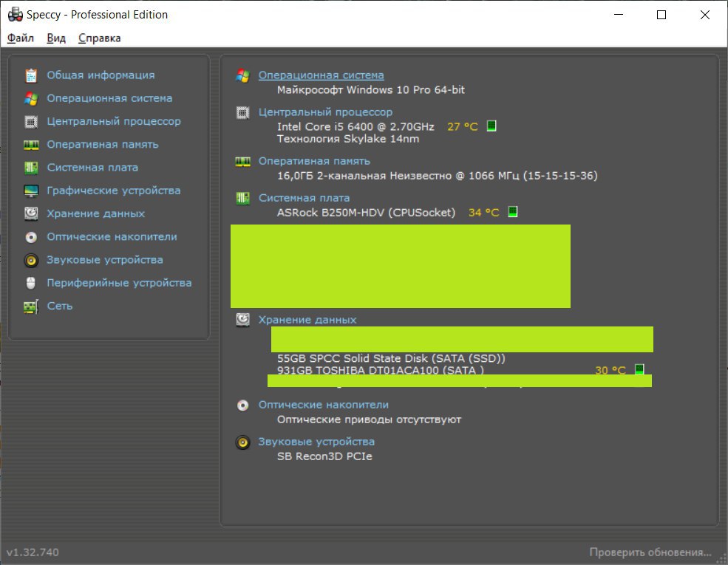728x565 pixels.
Task: Click the Сеть network card icon
Action: (31, 307)
